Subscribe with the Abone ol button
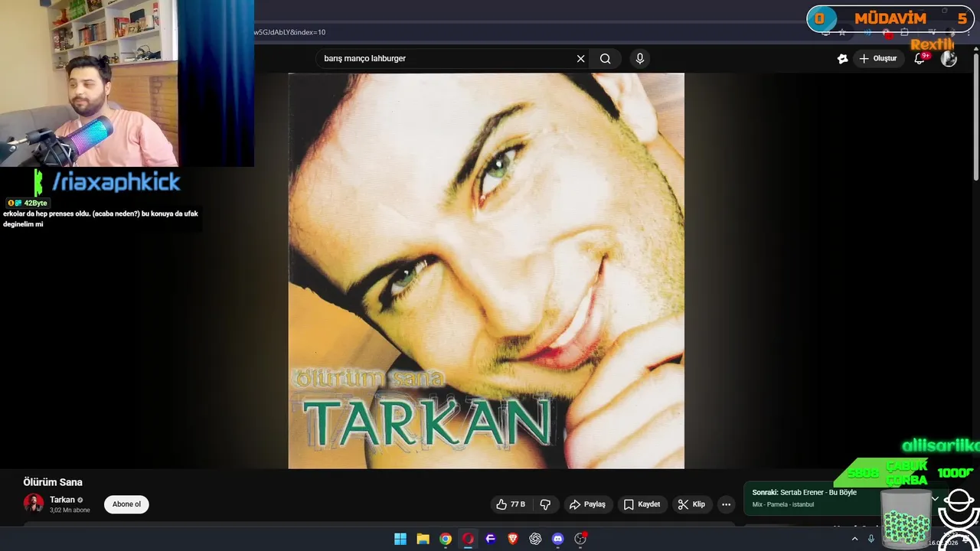The height and width of the screenshot is (551, 980). (126, 504)
